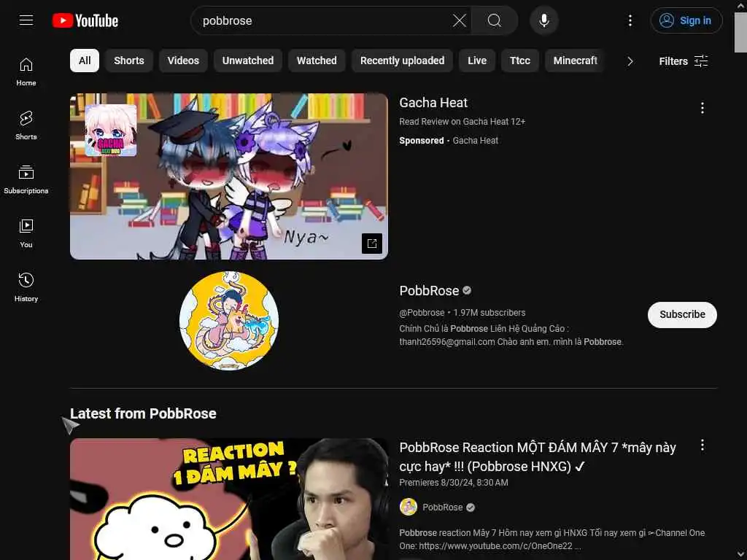
Task: Click the 'Sponsored · Gacha Heat' label
Action: (x=449, y=141)
